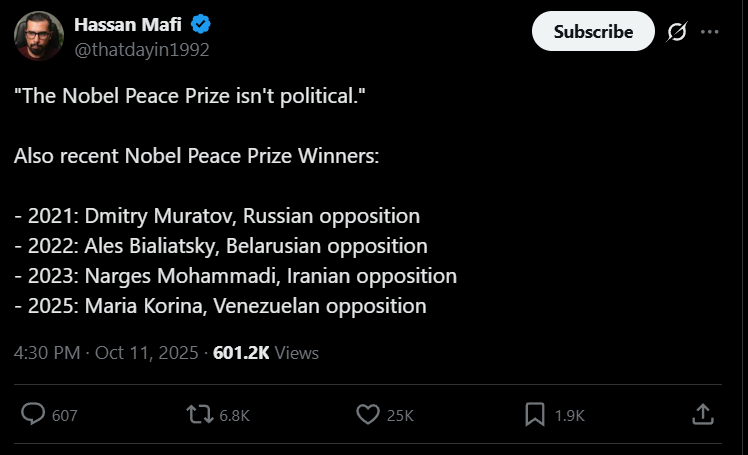Viewport: 748px width, 455px height.
Task: View the 601.2K Views analytics
Action: (266, 352)
